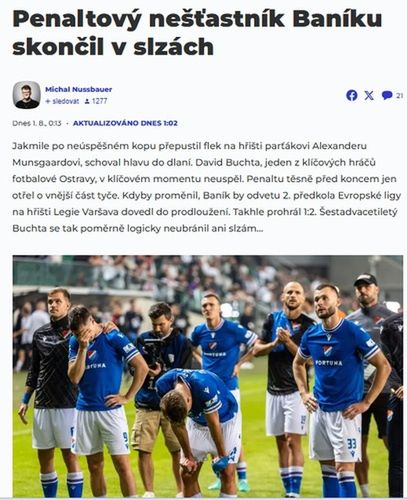The width and height of the screenshot is (407, 500).
Task: Open the main photo of Baník players
Action: (208, 376)
